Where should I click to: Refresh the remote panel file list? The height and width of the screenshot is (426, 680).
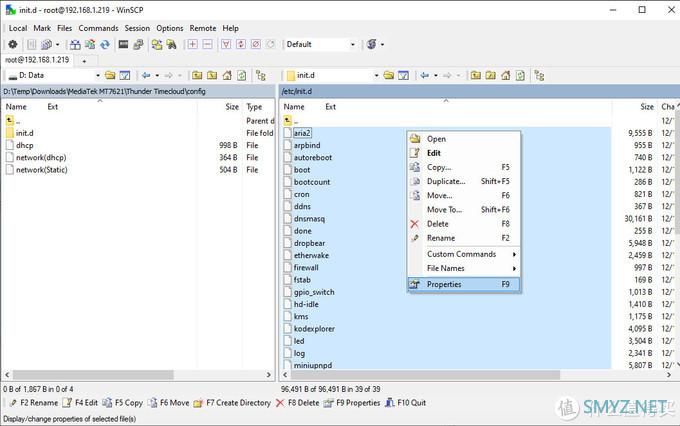tap(520, 75)
